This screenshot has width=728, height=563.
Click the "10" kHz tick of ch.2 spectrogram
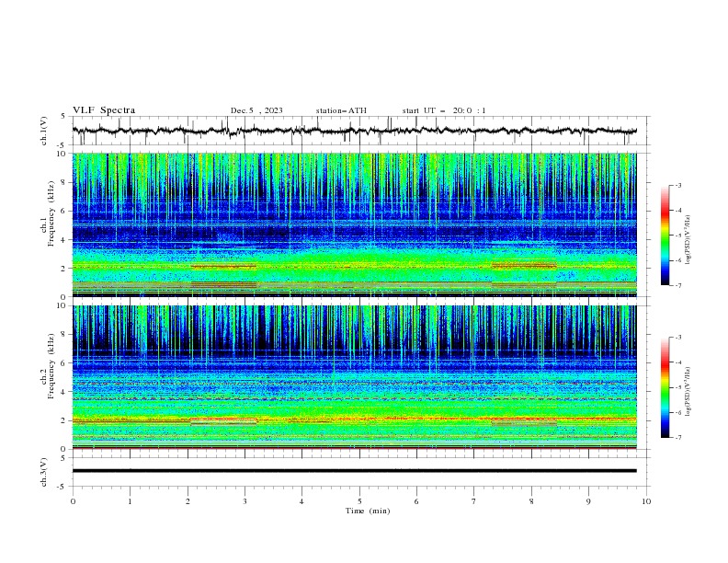point(63,305)
